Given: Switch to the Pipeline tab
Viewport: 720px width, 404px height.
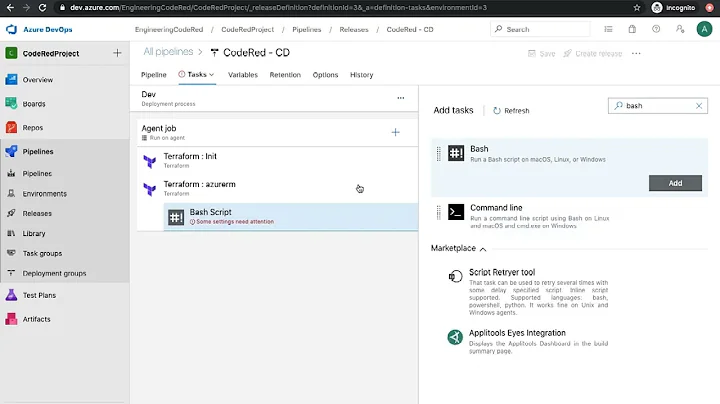Looking at the screenshot, I should [x=153, y=75].
